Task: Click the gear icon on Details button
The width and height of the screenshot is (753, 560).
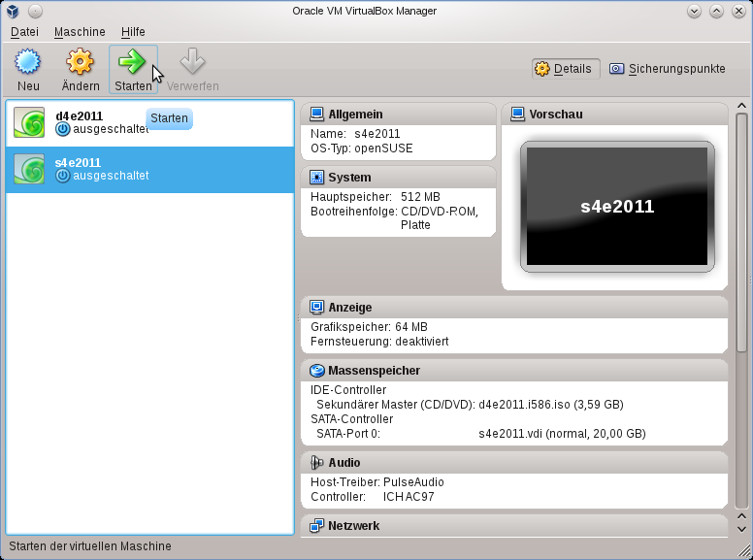Action: coord(542,69)
